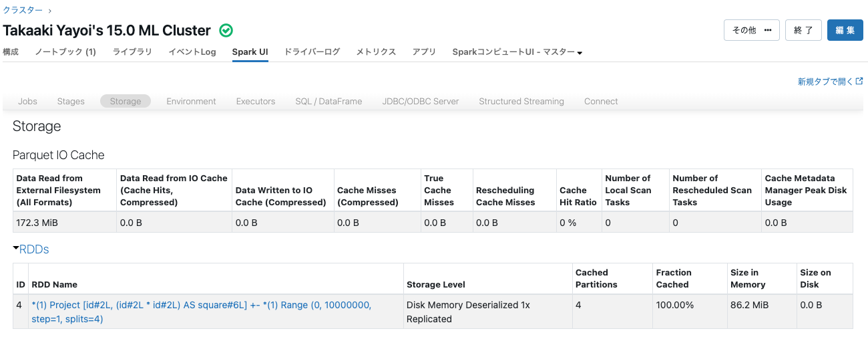Select the Storage sub-tab
This screenshot has width=868, height=337.
tap(126, 101)
